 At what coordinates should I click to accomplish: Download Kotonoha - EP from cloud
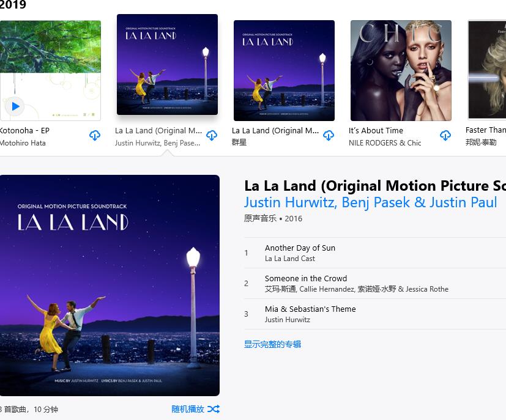point(95,135)
